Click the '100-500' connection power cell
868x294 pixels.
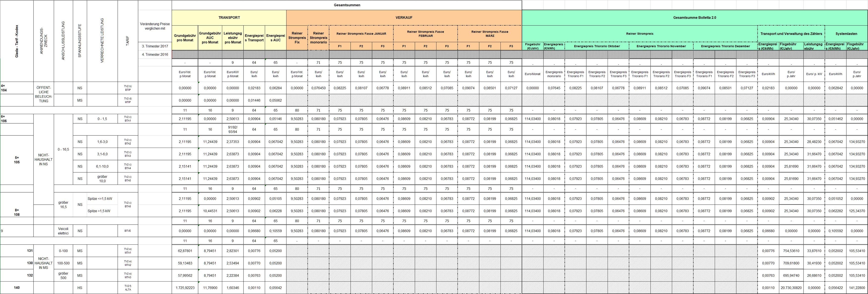[x=63, y=263]
